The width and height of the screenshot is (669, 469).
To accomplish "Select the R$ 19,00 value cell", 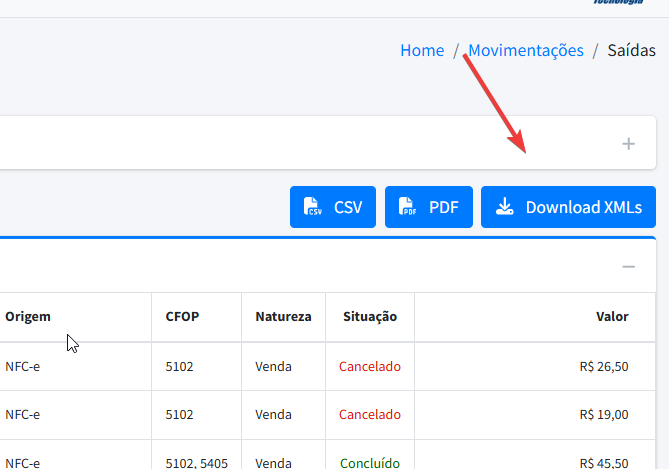I will pyautogui.click(x=603, y=414).
